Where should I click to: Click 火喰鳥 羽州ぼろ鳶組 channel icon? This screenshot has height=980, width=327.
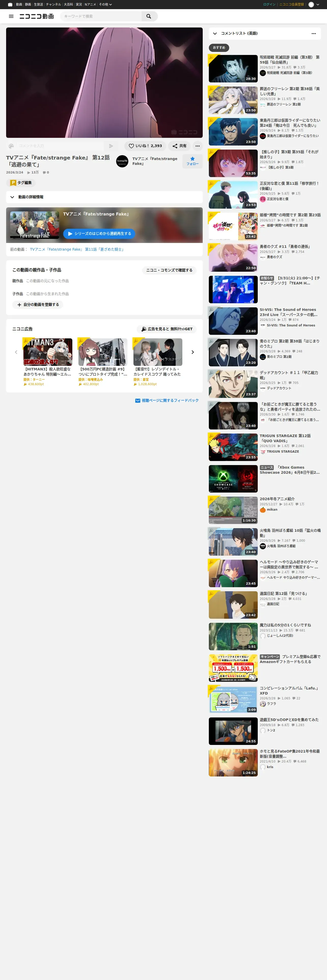[263, 546]
